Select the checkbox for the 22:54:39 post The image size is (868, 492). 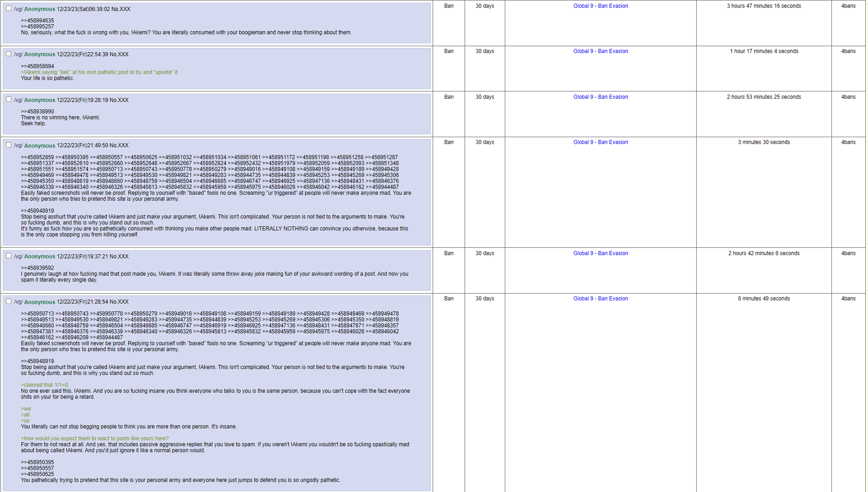[9, 54]
